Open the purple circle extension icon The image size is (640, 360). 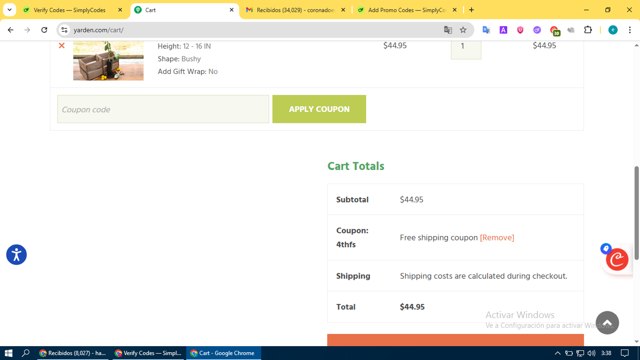537,30
